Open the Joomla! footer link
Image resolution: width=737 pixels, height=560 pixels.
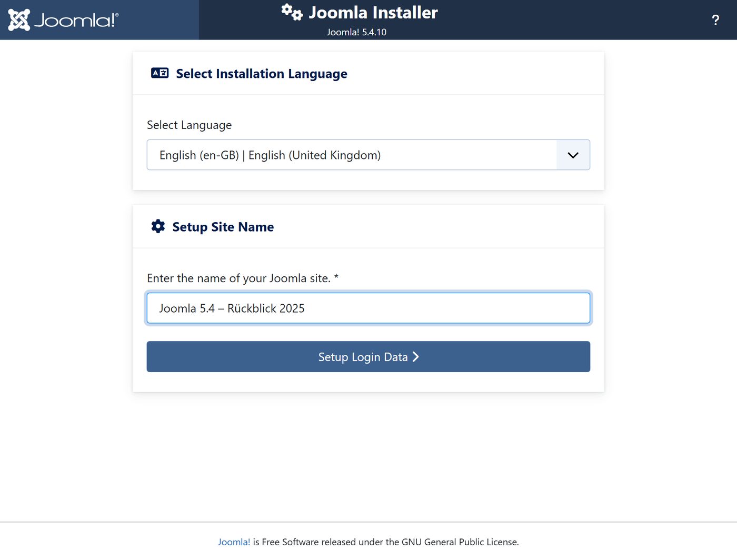pyautogui.click(x=234, y=542)
